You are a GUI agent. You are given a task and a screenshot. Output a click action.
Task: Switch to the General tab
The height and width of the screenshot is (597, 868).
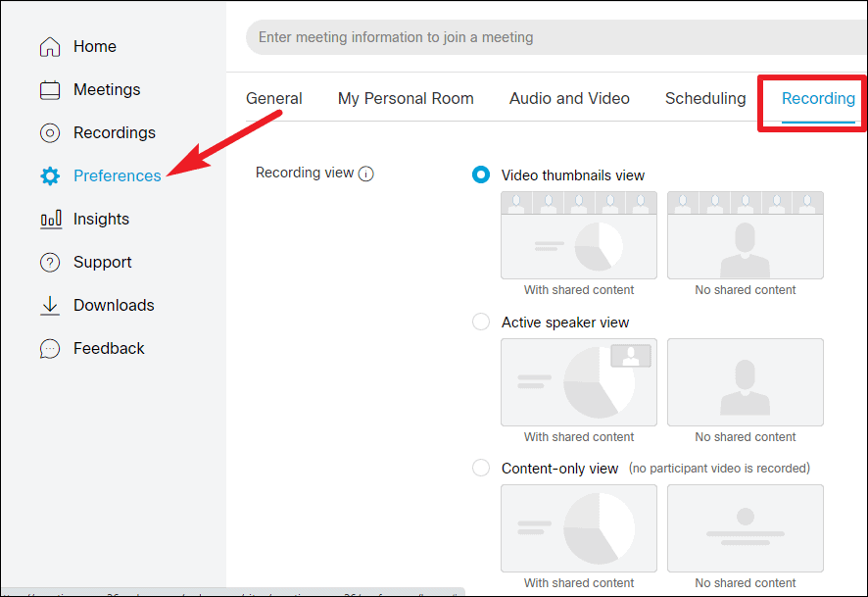(x=274, y=99)
